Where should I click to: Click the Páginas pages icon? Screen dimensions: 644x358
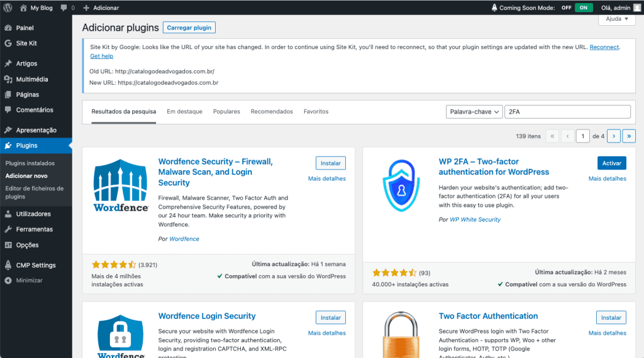tap(8, 95)
